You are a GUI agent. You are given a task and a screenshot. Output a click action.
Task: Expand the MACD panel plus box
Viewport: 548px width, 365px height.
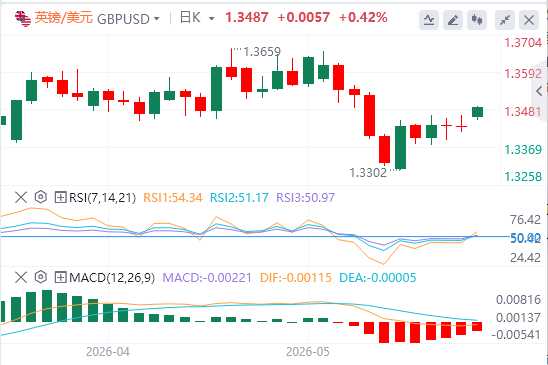coord(60,278)
